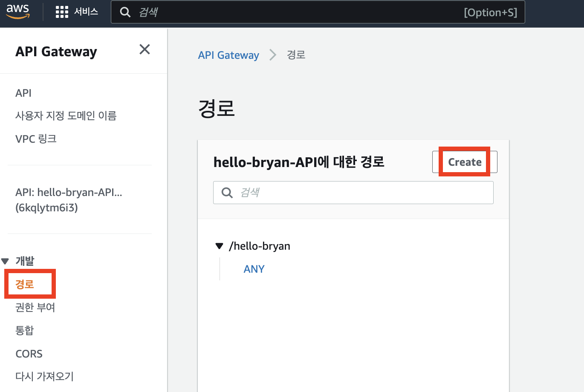Click the 서비스 menu label
The height and width of the screenshot is (392, 584).
(86, 12)
